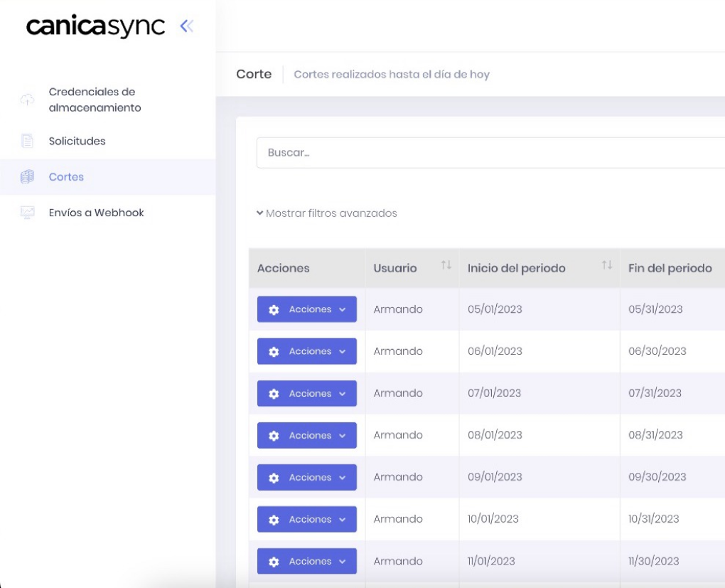Screen dimensions: 725x588
Task: Collapse sidebar with double-chevron icon
Action: point(187,26)
